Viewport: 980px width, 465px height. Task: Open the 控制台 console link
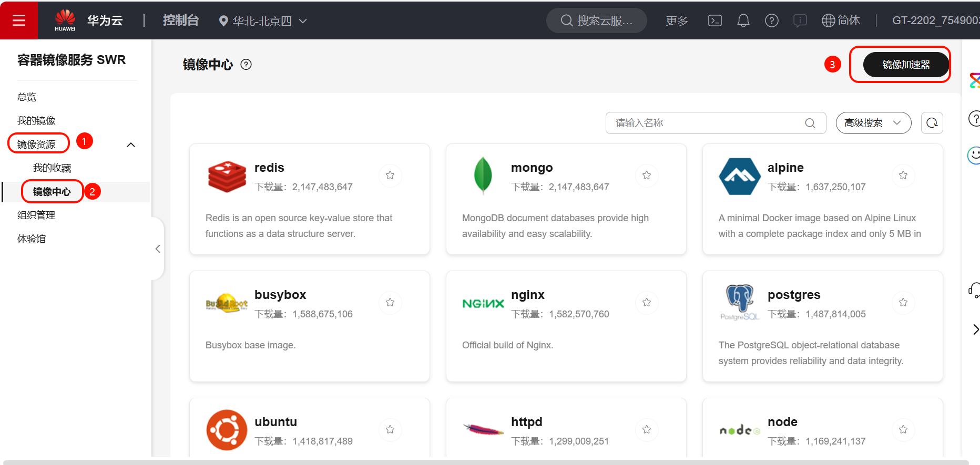coord(181,20)
